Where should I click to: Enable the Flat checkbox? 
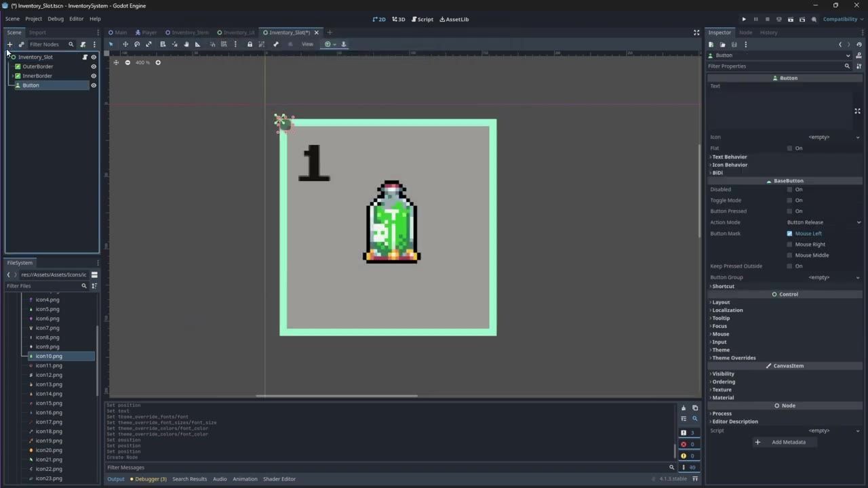789,148
